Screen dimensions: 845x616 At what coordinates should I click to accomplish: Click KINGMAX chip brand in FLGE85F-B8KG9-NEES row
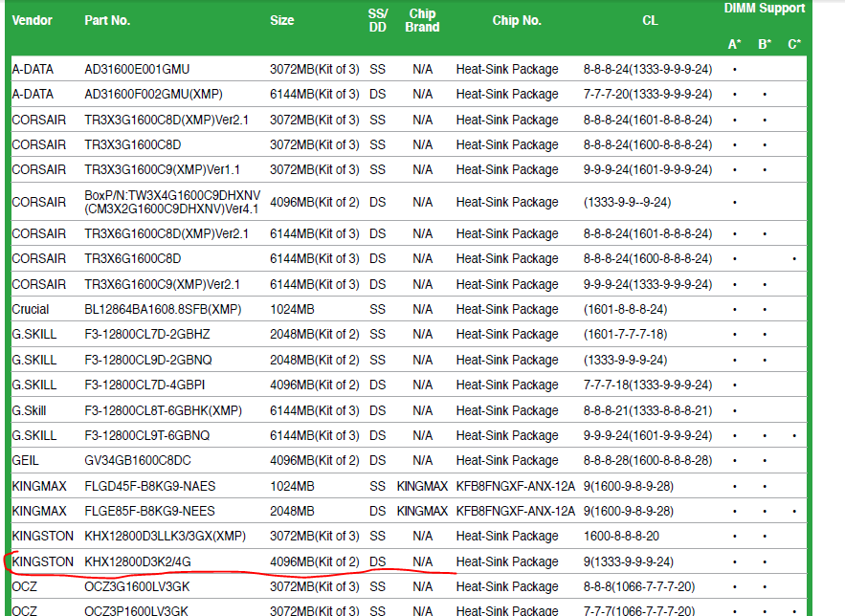[x=423, y=511]
